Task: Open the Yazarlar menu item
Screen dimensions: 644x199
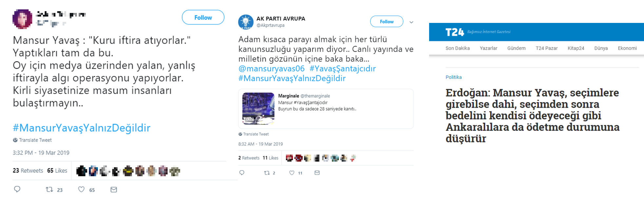Action: coord(488,48)
